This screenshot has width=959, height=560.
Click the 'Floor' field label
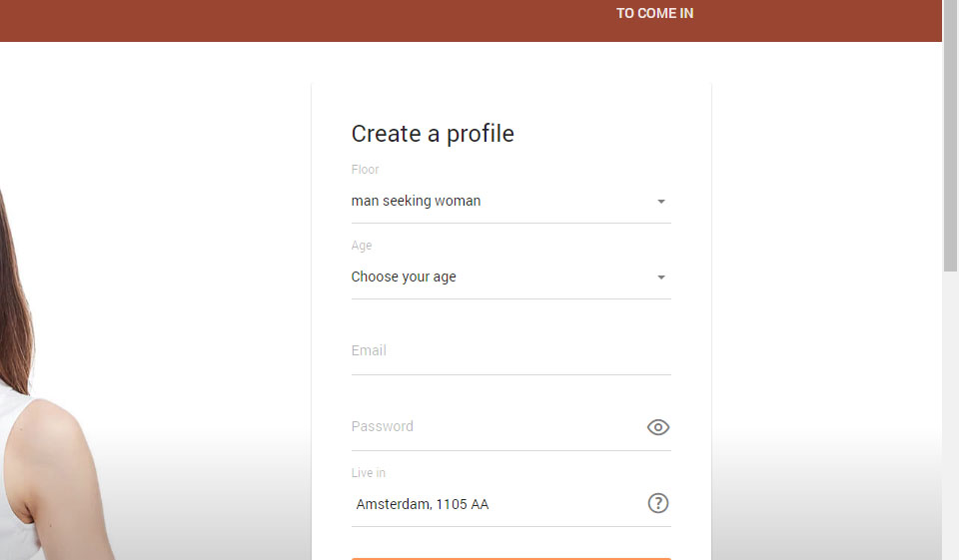pos(365,170)
